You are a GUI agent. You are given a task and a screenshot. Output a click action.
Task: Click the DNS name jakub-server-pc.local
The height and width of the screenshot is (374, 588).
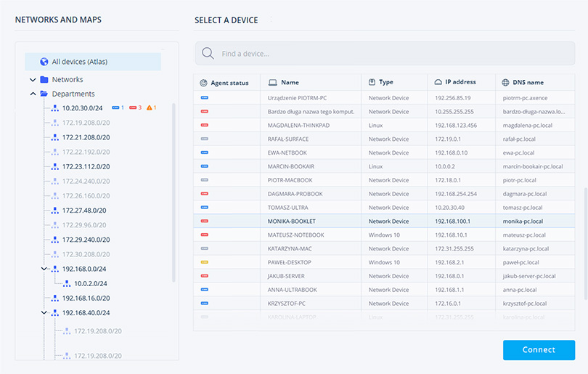(529, 276)
